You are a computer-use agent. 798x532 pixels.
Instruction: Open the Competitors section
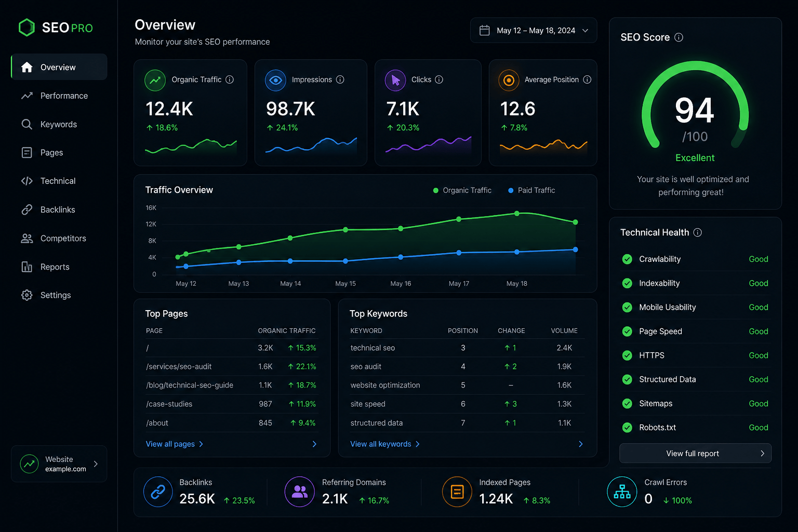click(59, 238)
